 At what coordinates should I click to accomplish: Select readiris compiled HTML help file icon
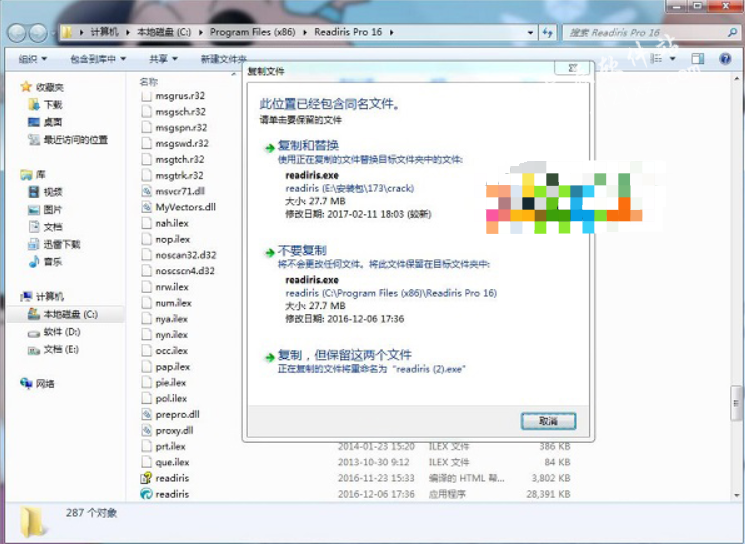tap(146, 478)
